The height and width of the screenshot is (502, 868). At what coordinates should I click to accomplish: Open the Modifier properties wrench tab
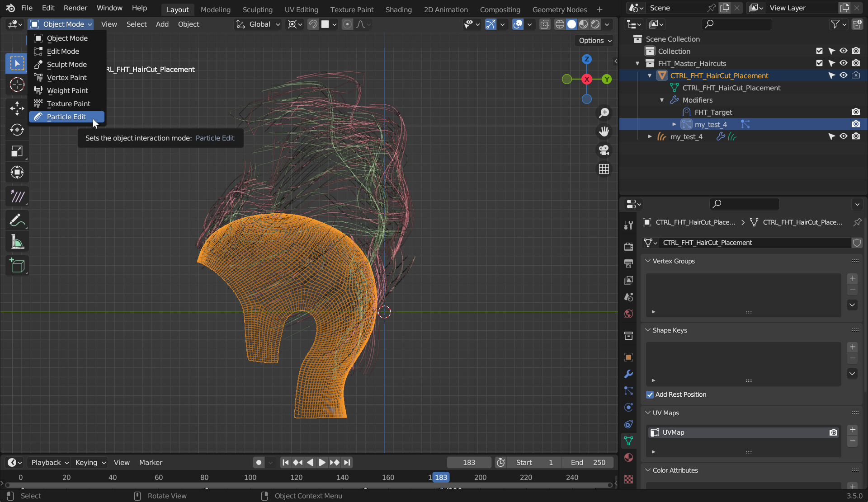pos(628,374)
